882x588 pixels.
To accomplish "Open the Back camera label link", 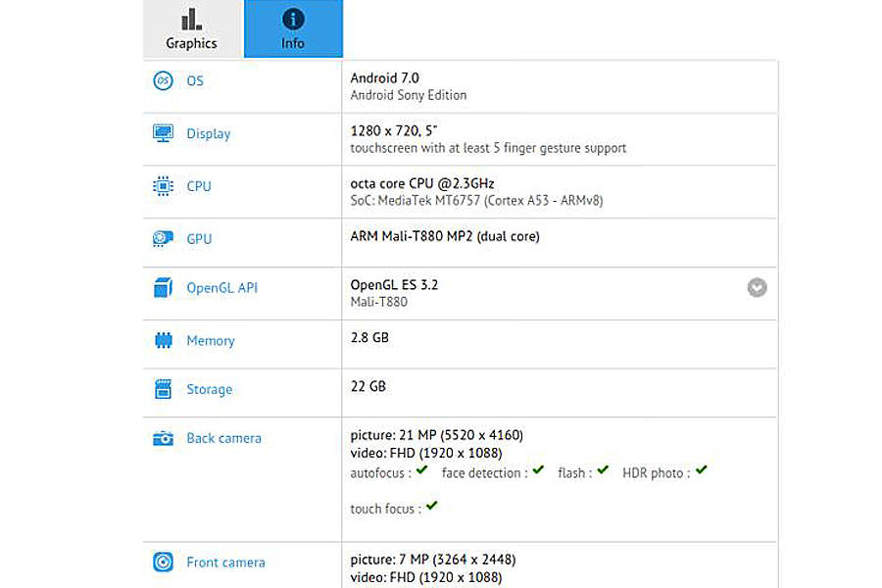I will (223, 438).
